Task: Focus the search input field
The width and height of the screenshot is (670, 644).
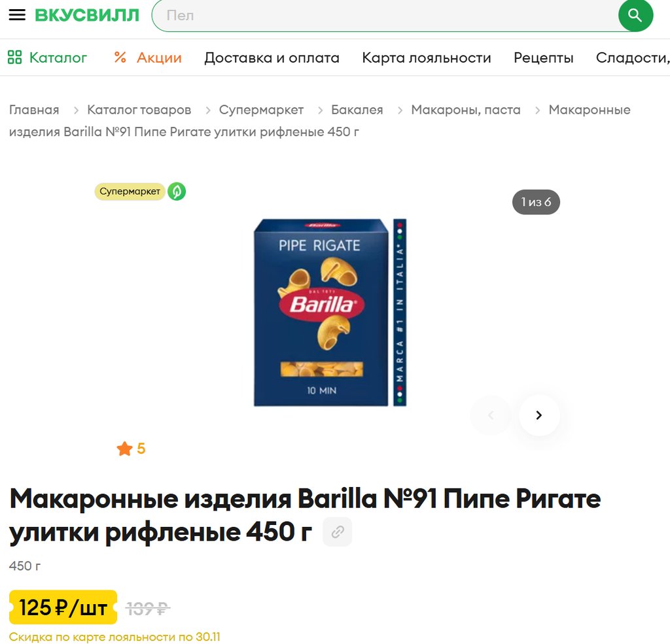Action: tap(385, 16)
